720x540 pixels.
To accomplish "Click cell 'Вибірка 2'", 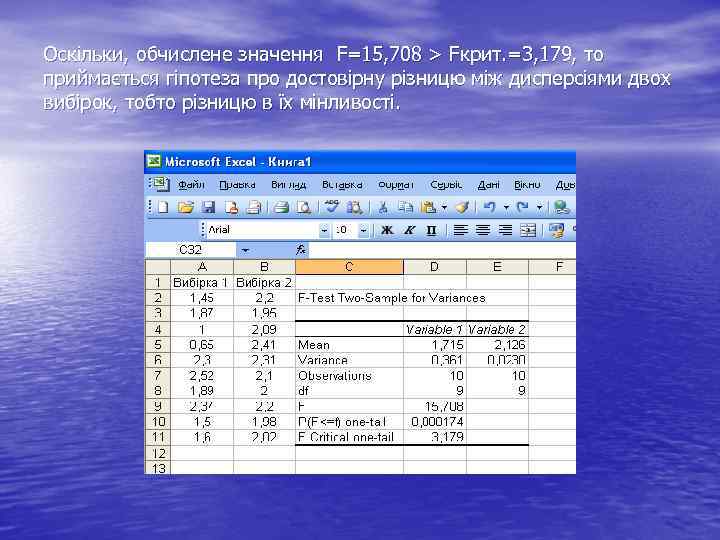I will point(264,282).
